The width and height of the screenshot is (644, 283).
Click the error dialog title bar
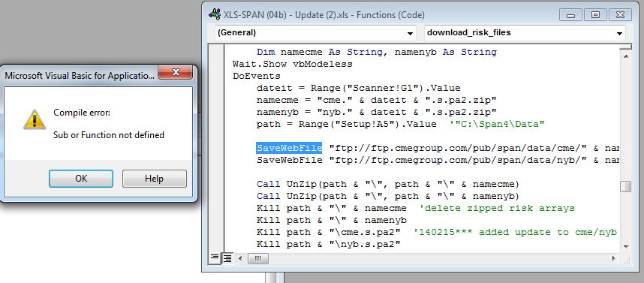[80, 76]
